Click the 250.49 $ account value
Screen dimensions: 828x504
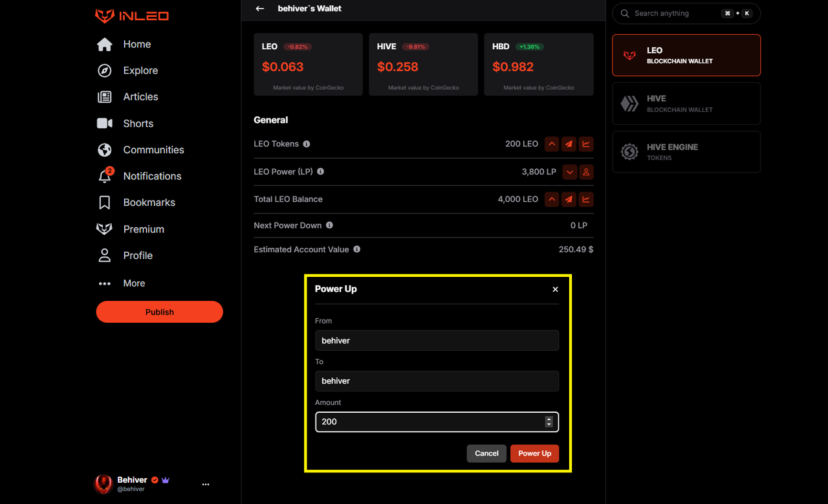coord(576,249)
